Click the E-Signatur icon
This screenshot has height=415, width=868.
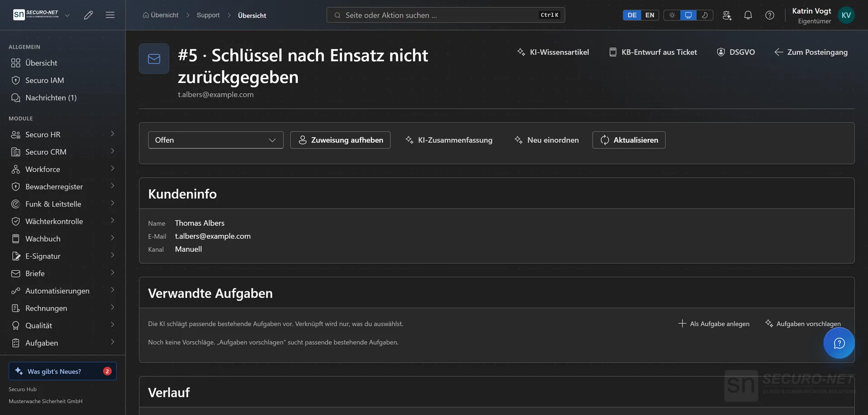click(16, 256)
